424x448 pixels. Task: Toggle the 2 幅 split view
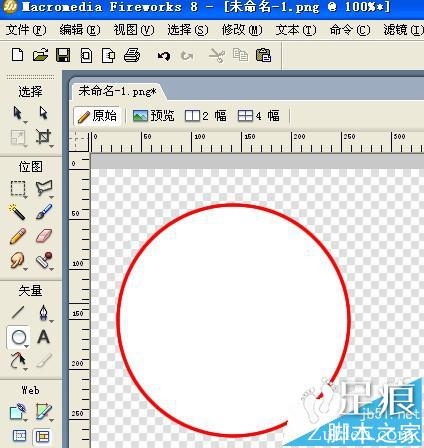tap(205, 116)
